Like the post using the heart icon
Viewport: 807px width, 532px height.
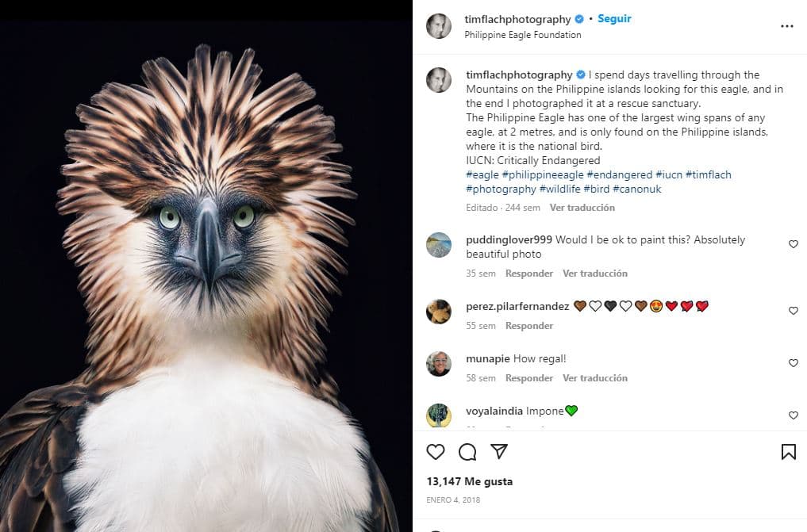pos(435,451)
